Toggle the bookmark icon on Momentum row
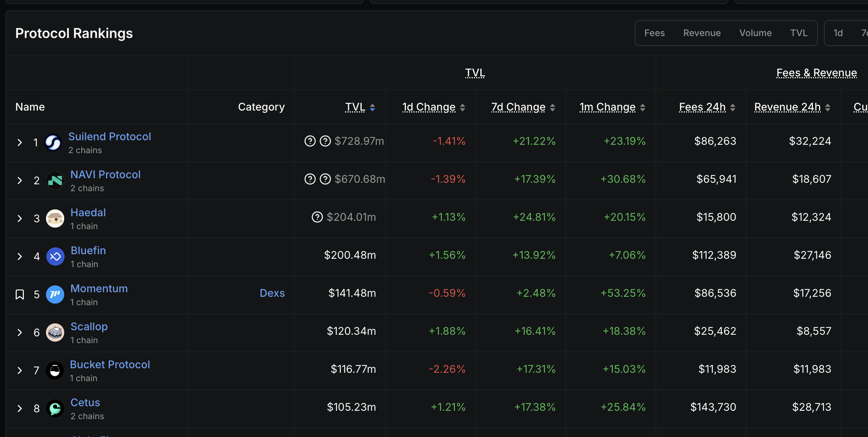The width and height of the screenshot is (868, 437). [x=20, y=294]
